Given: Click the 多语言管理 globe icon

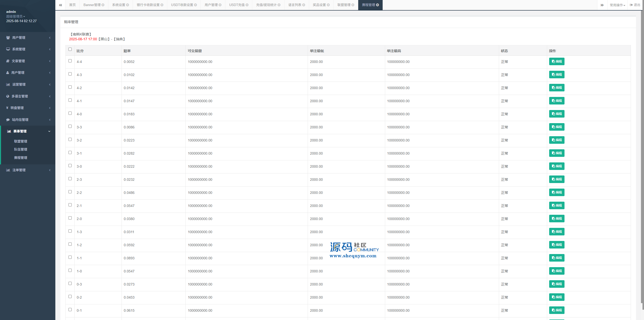Looking at the screenshot, I should click(8, 96).
